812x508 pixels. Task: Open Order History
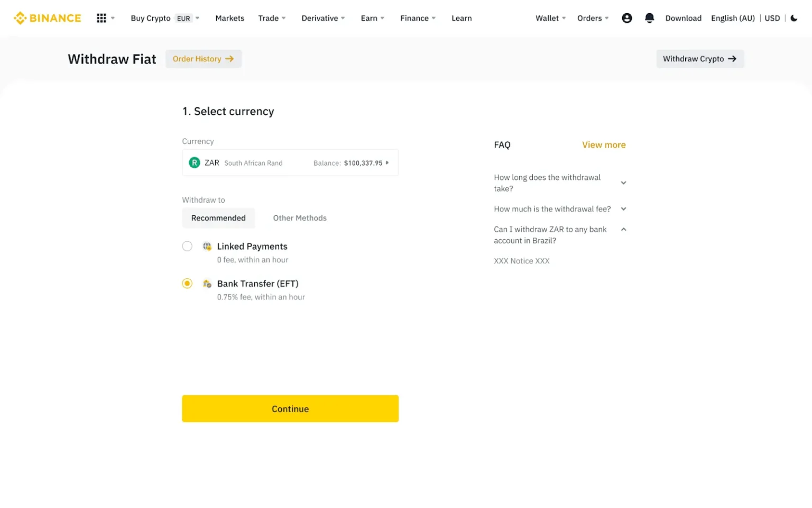click(203, 59)
